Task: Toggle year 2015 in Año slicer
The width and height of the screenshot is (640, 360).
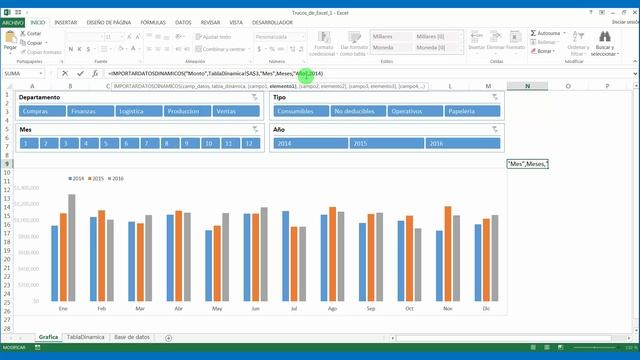Action: 387,143
